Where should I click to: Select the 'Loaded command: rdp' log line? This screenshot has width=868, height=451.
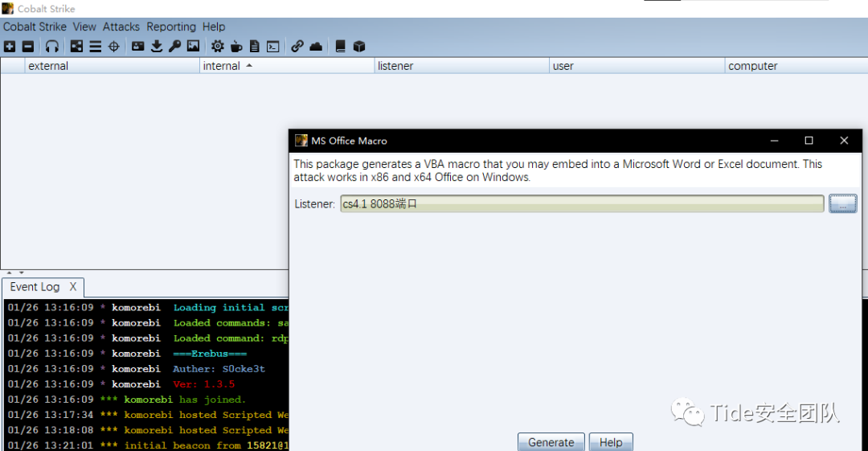coord(147,338)
